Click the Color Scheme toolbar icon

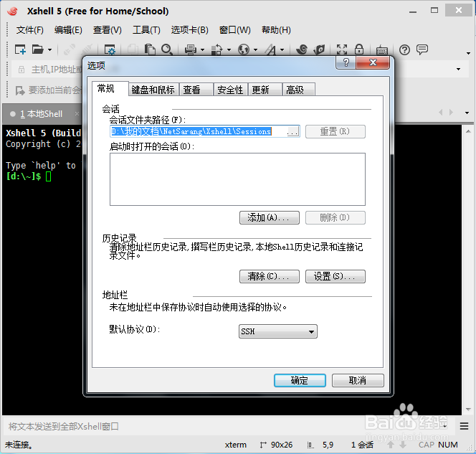coord(217,49)
